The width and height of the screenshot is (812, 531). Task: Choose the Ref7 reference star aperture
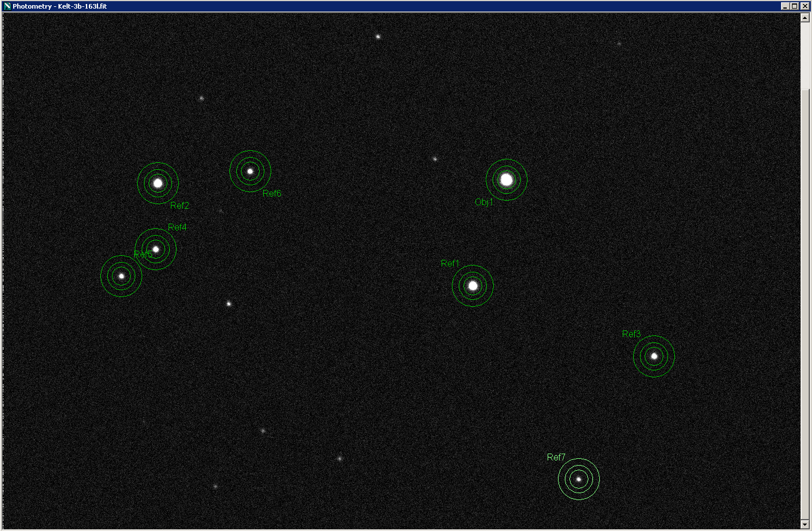click(579, 479)
